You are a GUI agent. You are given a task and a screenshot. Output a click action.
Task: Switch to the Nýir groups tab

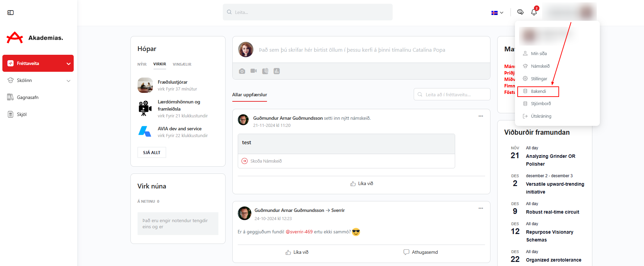click(x=142, y=64)
